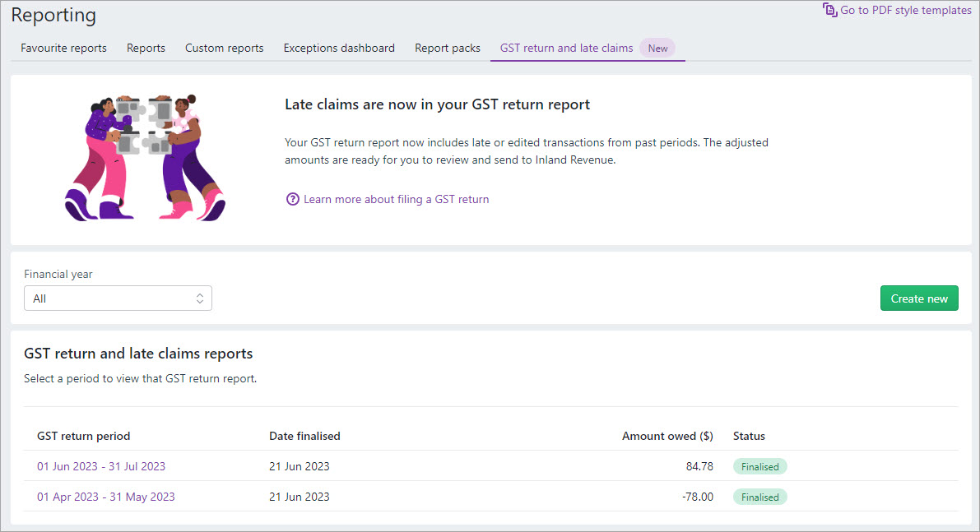Click the help circle icon beside Learn more
This screenshot has width=980, height=532.
[x=293, y=199]
